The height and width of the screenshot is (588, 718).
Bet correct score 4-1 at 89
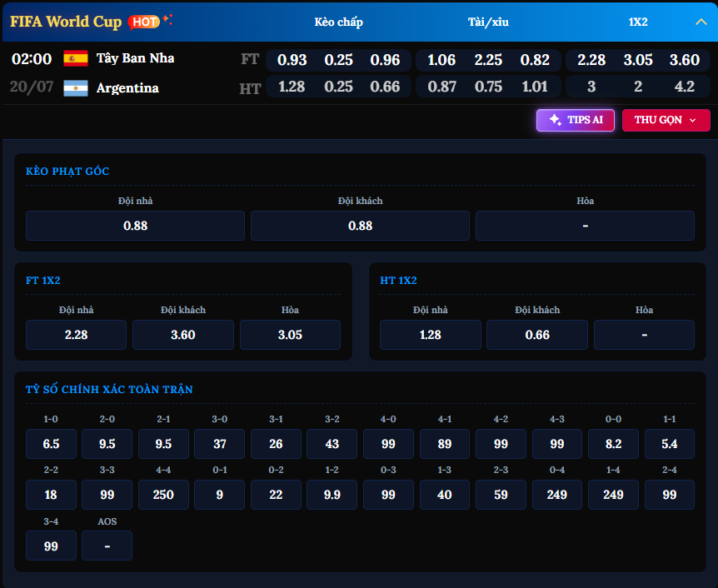point(445,444)
